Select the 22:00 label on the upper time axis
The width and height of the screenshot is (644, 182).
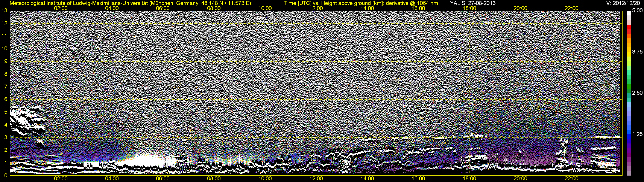571,8
